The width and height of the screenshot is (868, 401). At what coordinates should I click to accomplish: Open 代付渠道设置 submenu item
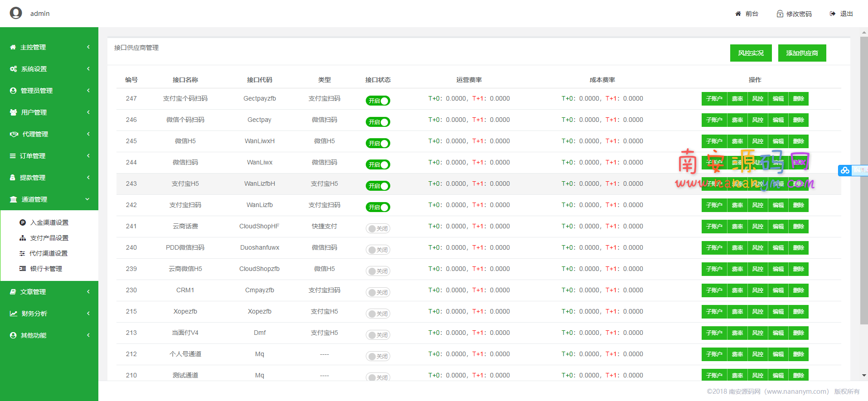coord(48,253)
